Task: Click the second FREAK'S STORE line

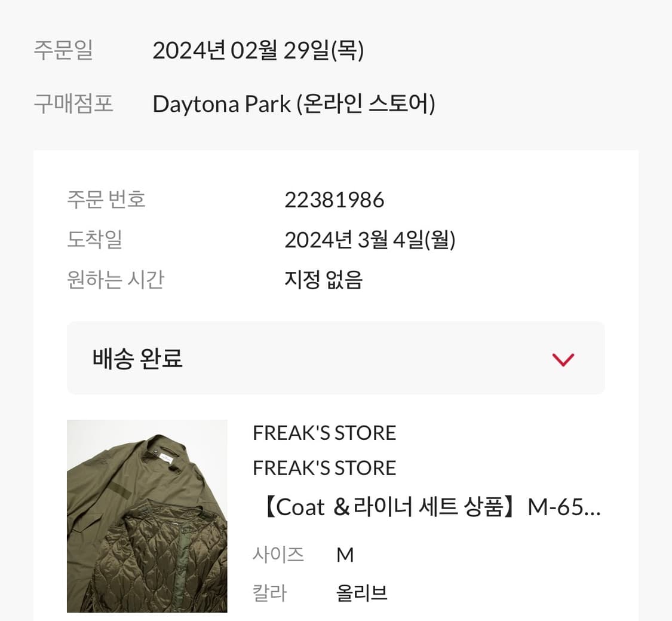Action: pos(324,468)
